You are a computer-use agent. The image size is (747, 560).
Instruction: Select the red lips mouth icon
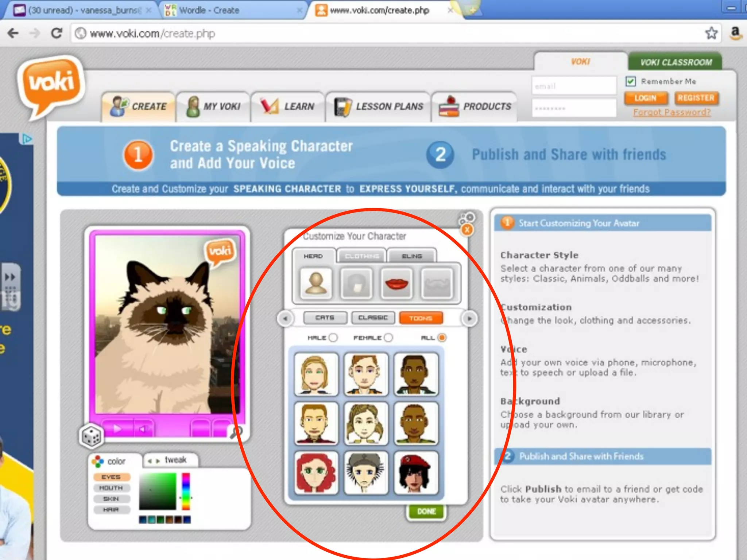[x=396, y=283]
